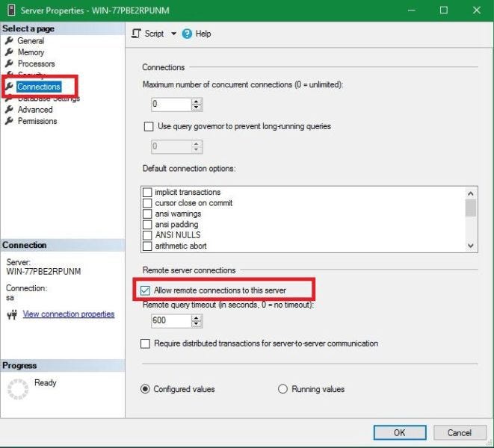Select Configured values radio button
Image resolution: width=494 pixels, height=448 pixels.
(145, 389)
